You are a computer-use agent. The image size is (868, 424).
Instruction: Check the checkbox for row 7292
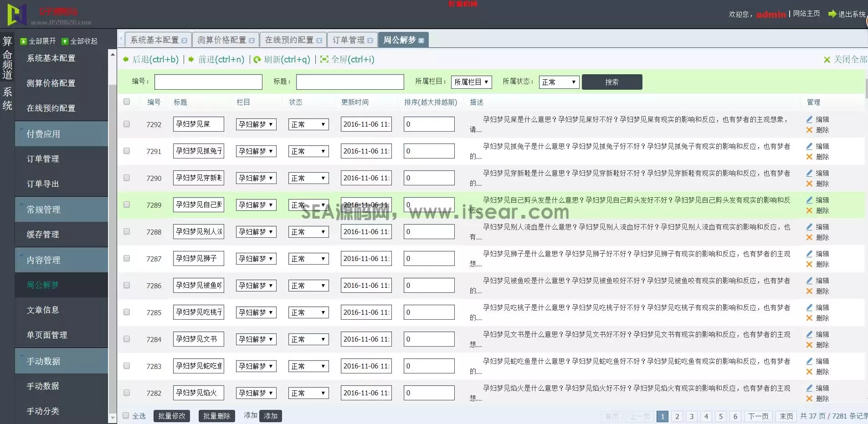tap(127, 124)
